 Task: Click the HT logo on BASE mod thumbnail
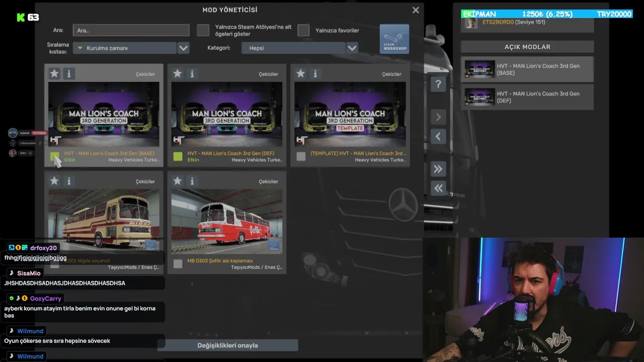click(56, 140)
